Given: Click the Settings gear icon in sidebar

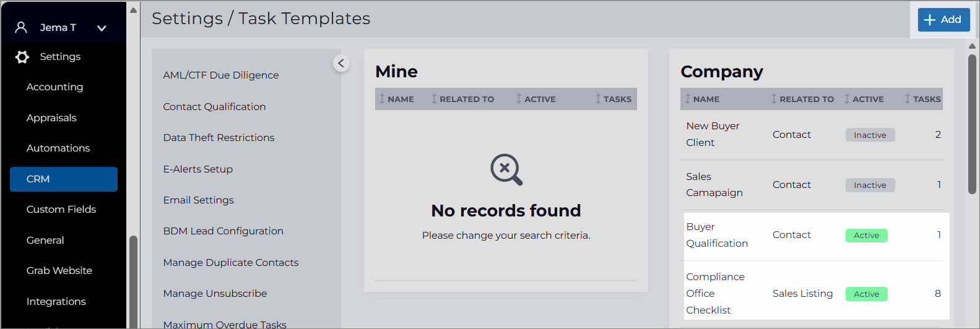Looking at the screenshot, I should [x=22, y=57].
